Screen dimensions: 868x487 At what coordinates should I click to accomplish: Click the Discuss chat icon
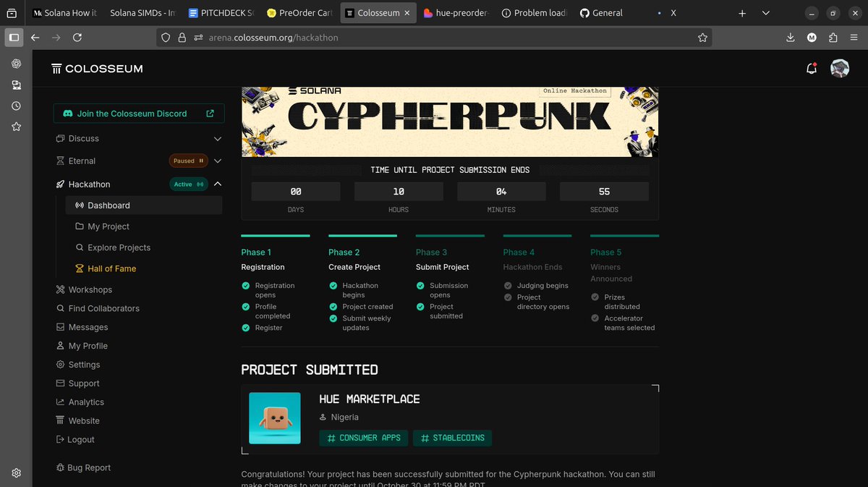[x=61, y=138]
